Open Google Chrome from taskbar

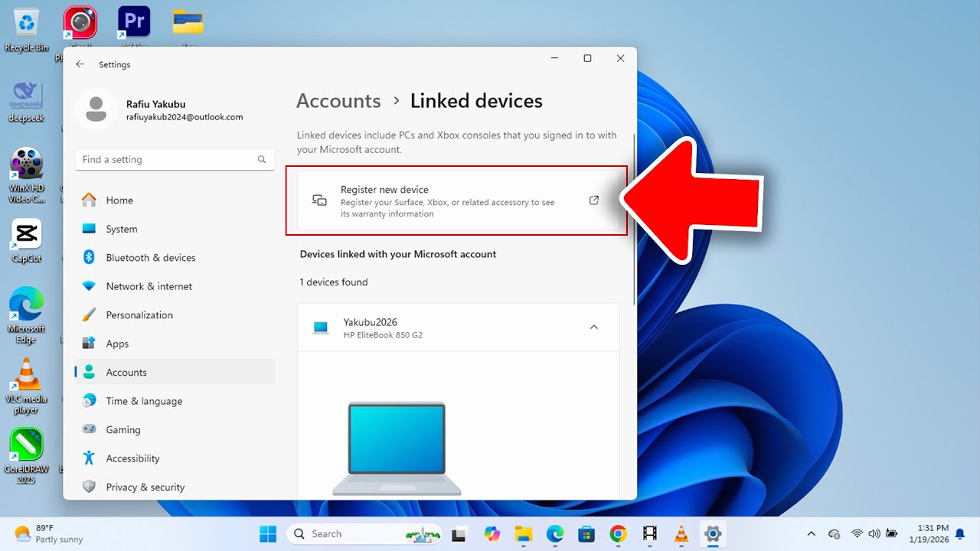click(618, 533)
